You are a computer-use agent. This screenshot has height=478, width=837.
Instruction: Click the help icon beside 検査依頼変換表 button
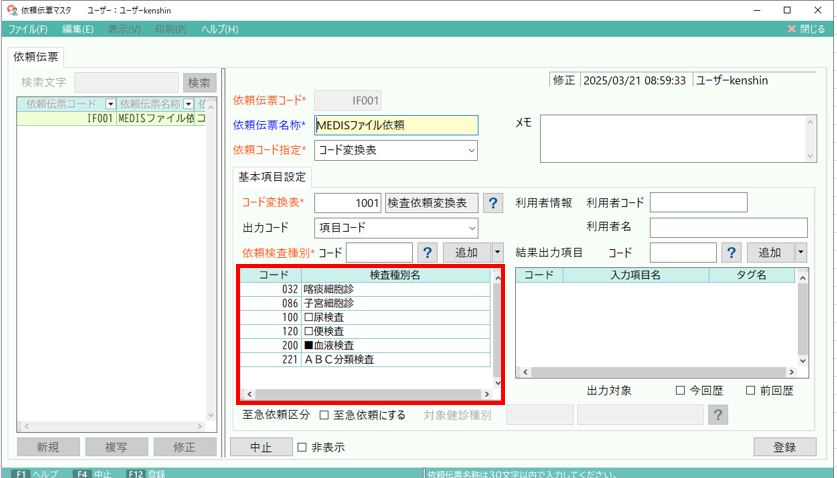(x=493, y=203)
